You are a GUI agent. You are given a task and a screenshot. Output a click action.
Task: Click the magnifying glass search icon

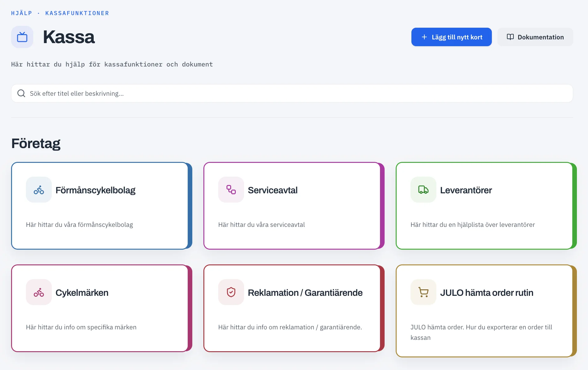21,93
